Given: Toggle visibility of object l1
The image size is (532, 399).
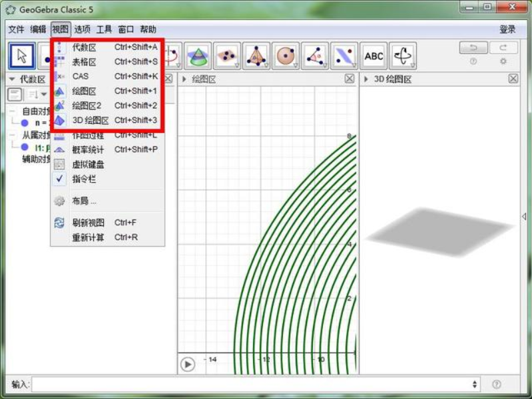Looking at the screenshot, I should 25,147.
